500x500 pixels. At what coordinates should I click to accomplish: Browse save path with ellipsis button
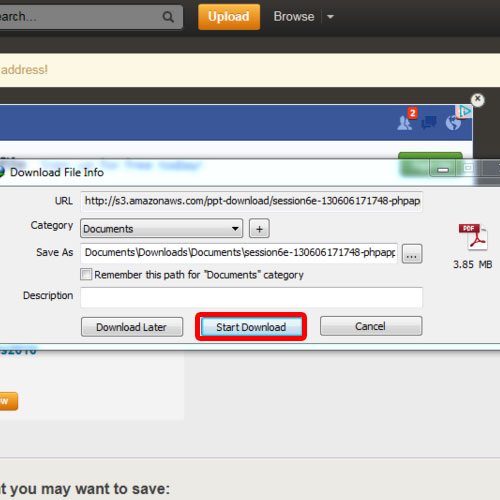pyautogui.click(x=412, y=254)
